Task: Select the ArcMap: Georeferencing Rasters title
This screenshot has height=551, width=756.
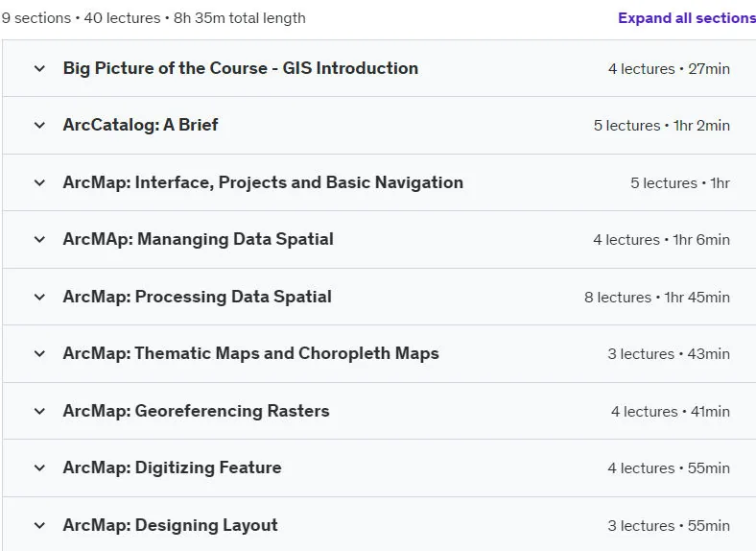Action: (x=197, y=411)
